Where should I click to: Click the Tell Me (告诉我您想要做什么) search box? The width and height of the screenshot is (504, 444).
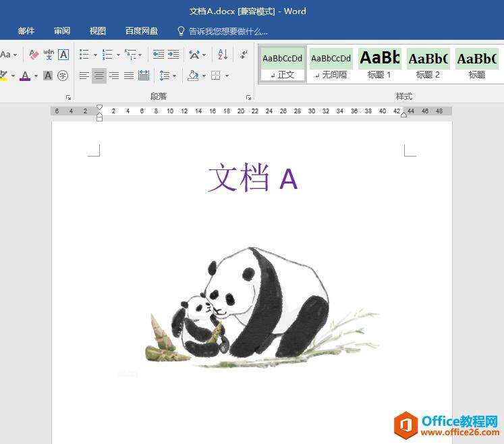228,31
